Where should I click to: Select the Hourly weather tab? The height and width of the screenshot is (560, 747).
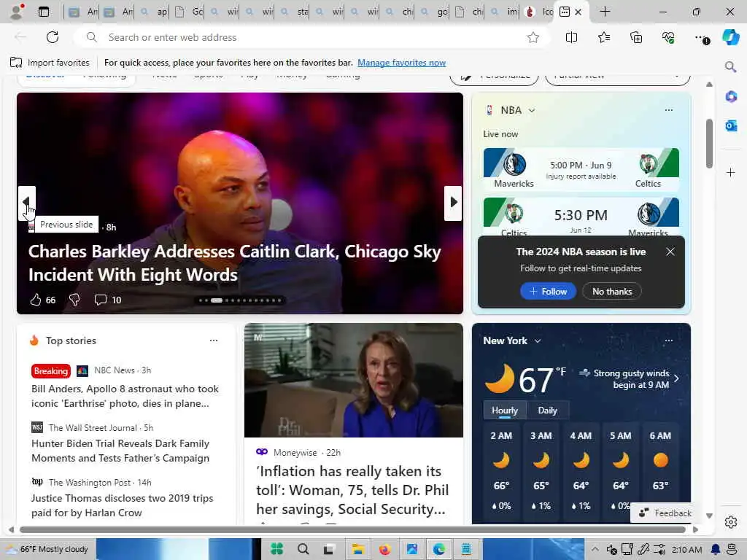[505, 410]
